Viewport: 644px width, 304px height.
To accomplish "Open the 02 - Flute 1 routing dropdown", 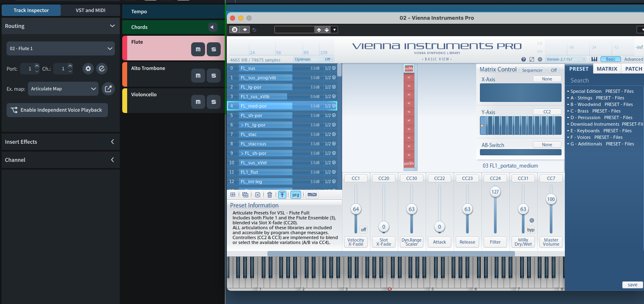I will [x=61, y=48].
